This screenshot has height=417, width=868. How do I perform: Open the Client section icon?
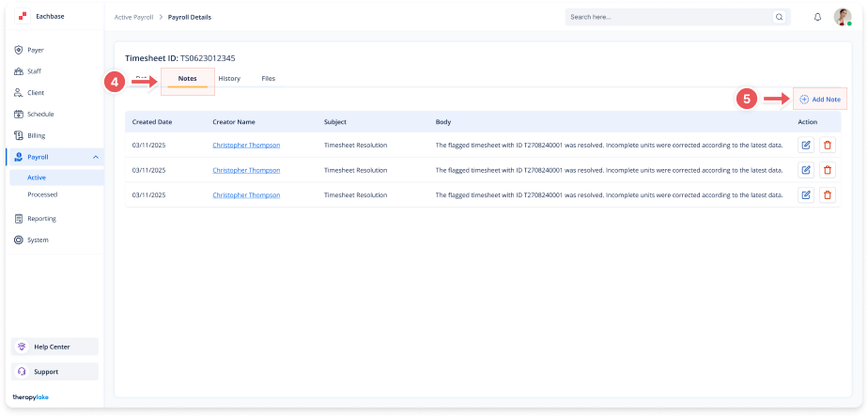(18, 92)
